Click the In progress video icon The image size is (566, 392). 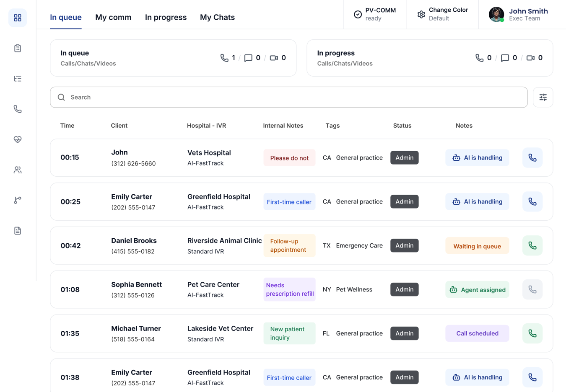click(x=530, y=58)
